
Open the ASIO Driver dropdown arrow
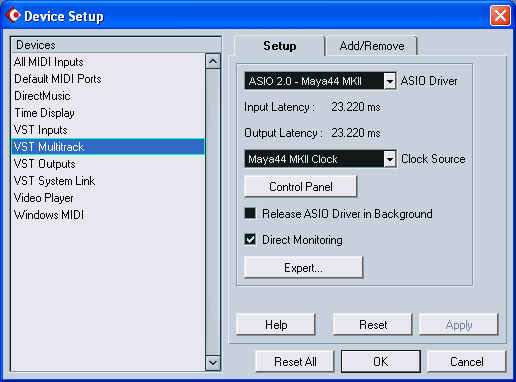pos(389,81)
